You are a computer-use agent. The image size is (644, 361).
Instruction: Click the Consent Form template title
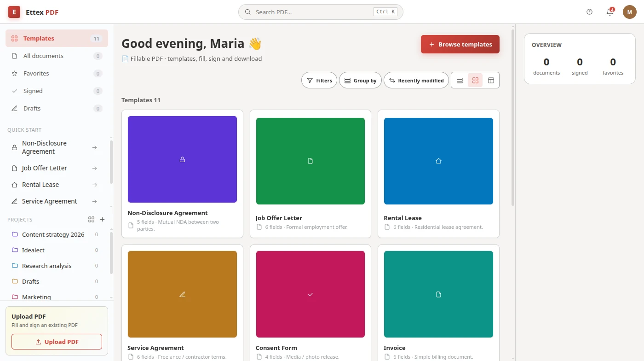[276, 348]
